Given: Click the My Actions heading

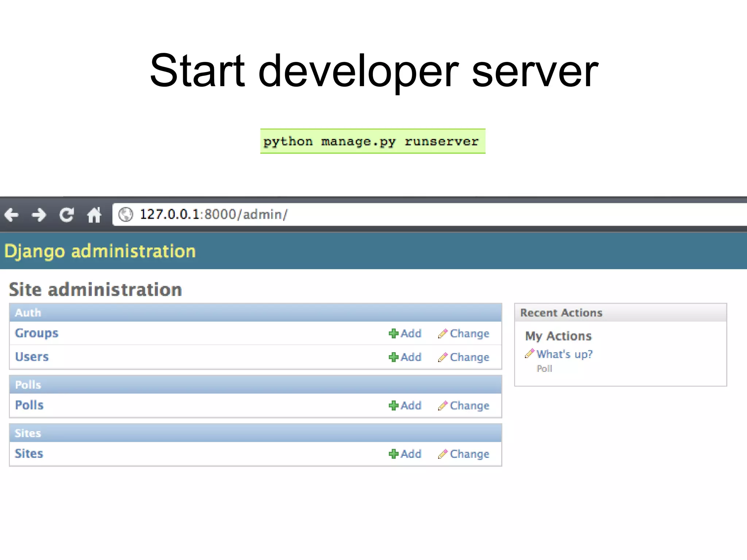Looking at the screenshot, I should pyautogui.click(x=558, y=336).
